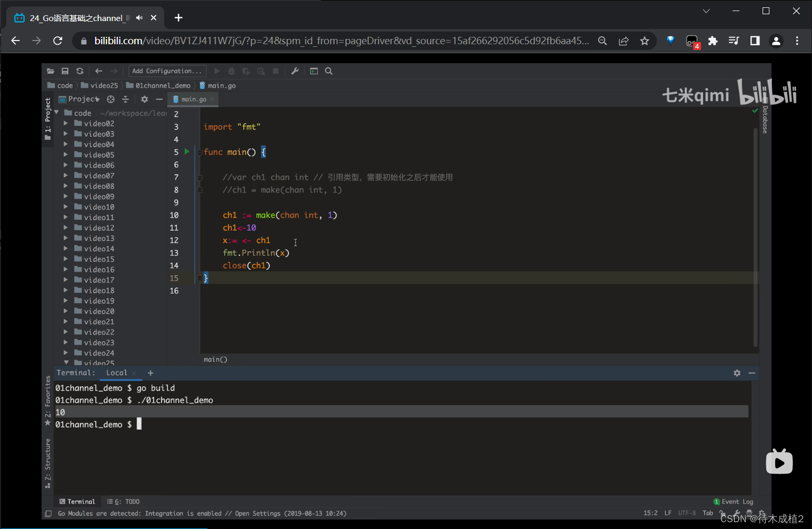
Task: Click the 'main.go' breadcrumb
Action: [x=218, y=85]
